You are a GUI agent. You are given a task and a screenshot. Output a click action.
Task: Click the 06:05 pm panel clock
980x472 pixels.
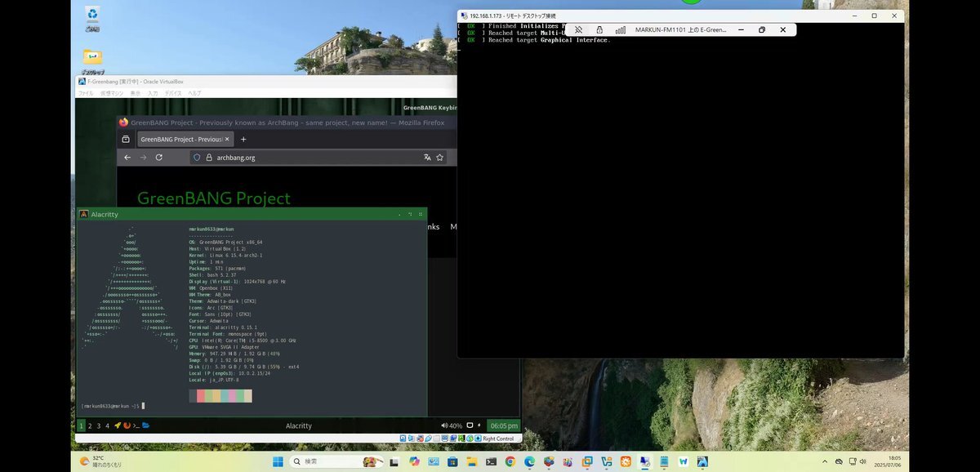(503, 425)
